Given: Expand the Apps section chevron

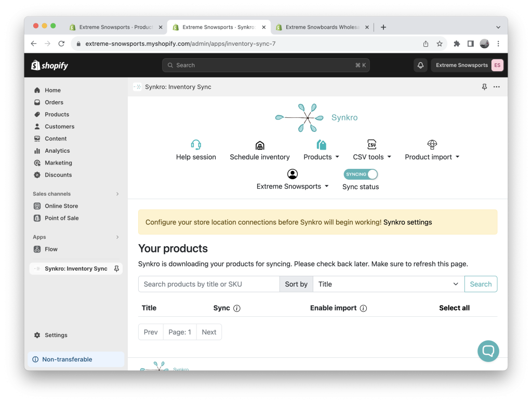Looking at the screenshot, I should pos(117,237).
